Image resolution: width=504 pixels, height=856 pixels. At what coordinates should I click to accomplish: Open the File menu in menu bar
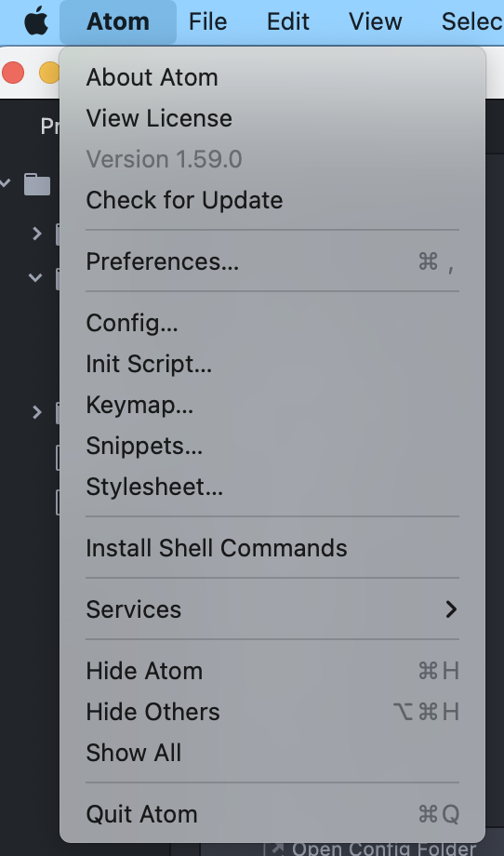pyautogui.click(x=207, y=21)
